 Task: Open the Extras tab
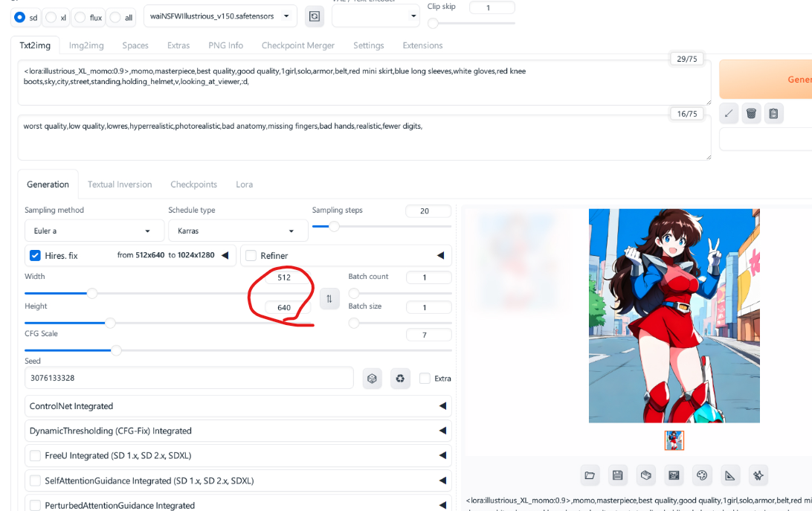[x=178, y=45]
